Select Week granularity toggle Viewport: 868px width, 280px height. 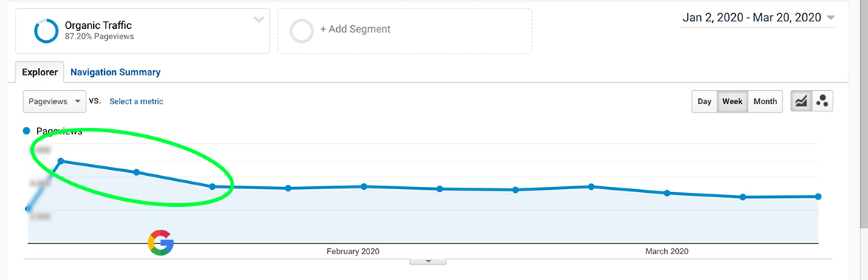(x=732, y=101)
